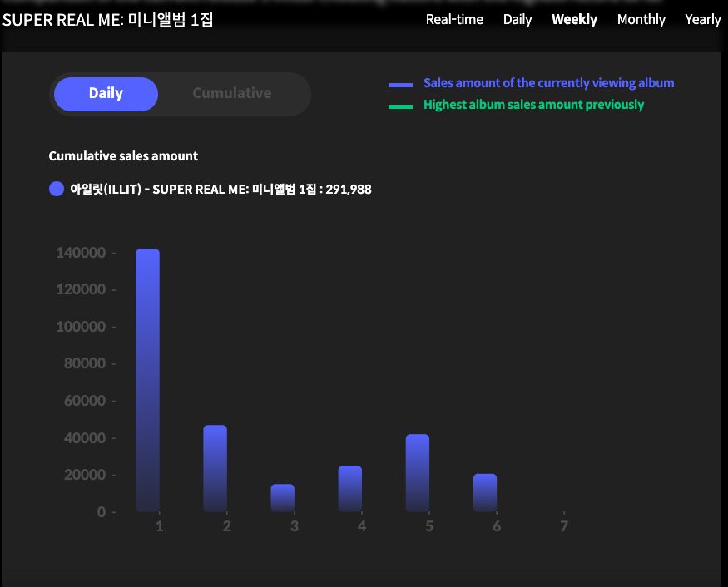Click the Cumulative sales amount heading

click(x=123, y=155)
